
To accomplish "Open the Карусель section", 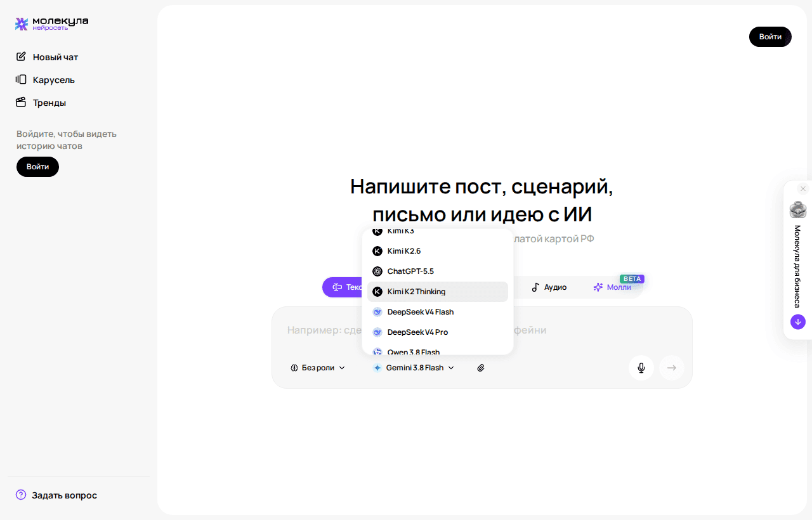I will (45, 80).
